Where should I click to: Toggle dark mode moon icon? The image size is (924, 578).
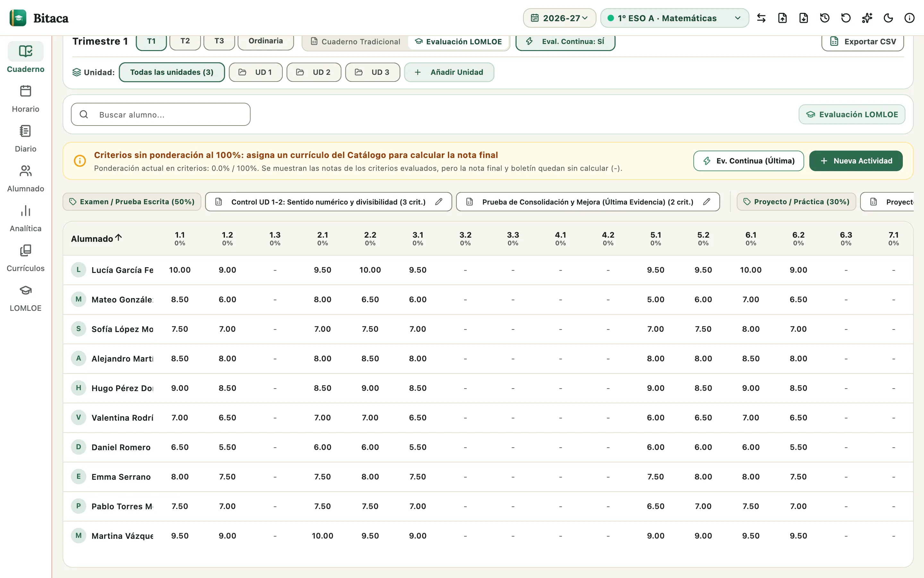pyautogui.click(x=888, y=18)
